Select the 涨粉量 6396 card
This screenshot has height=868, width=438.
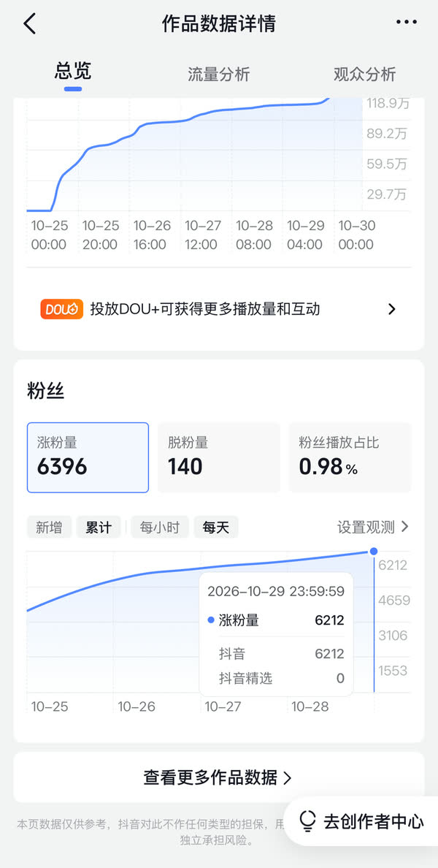click(88, 457)
